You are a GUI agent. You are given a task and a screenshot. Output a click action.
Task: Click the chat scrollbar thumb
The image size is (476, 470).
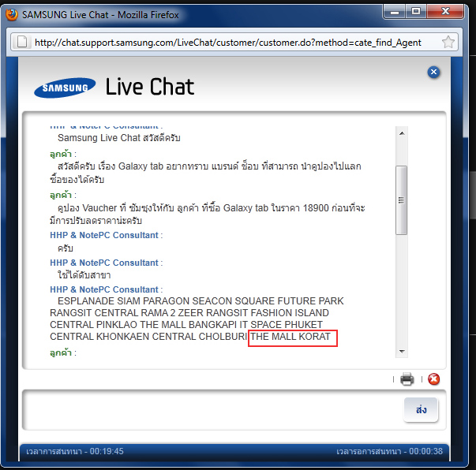pyautogui.click(x=401, y=200)
